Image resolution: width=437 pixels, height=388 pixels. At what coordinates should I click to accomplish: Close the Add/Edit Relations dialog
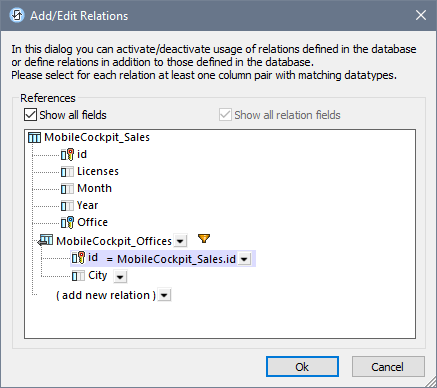point(421,15)
